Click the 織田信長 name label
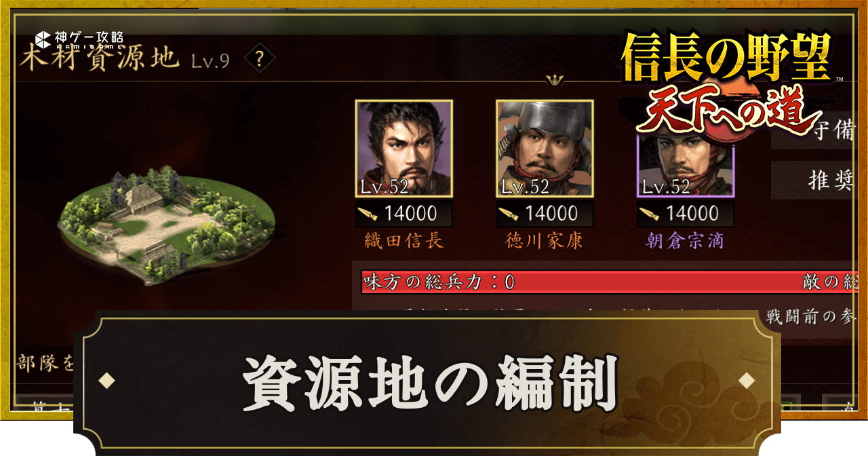868x456 pixels. (404, 240)
